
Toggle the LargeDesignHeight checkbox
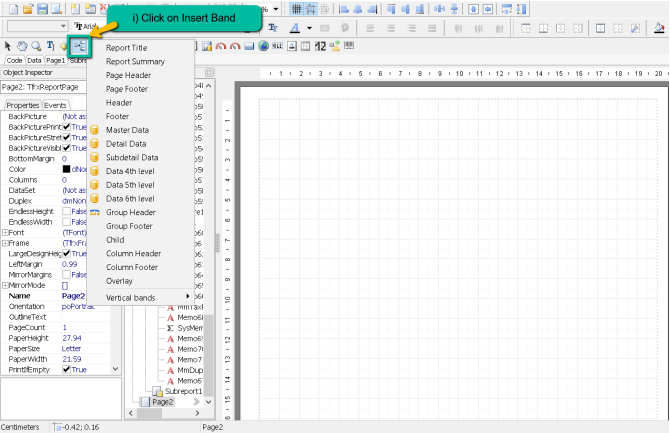[x=67, y=253]
